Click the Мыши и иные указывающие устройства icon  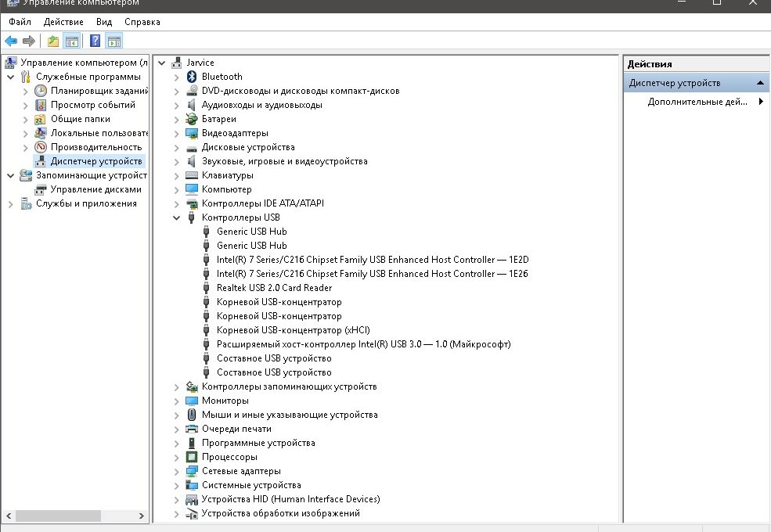click(192, 415)
